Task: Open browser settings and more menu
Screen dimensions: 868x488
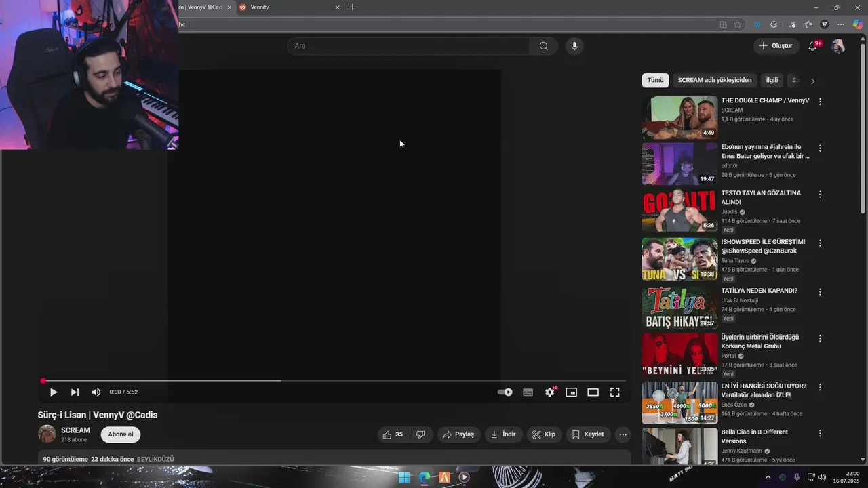Action: pyautogui.click(x=841, y=24)
